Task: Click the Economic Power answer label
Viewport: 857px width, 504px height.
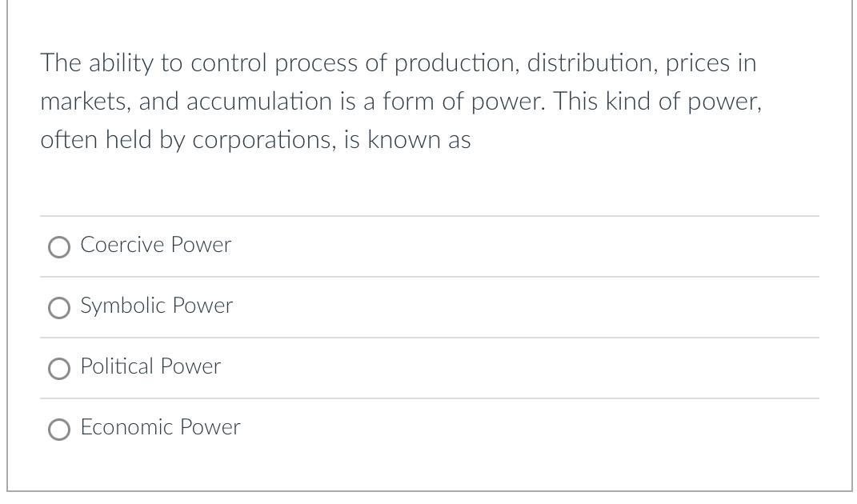Action: tap(159, 427)
